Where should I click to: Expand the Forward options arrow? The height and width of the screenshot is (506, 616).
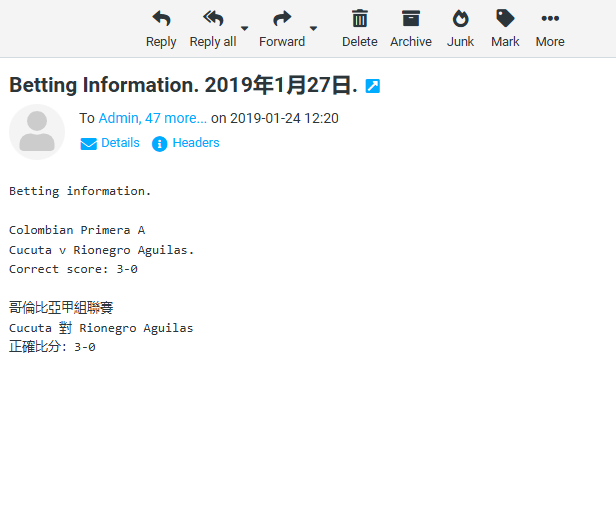313,28
